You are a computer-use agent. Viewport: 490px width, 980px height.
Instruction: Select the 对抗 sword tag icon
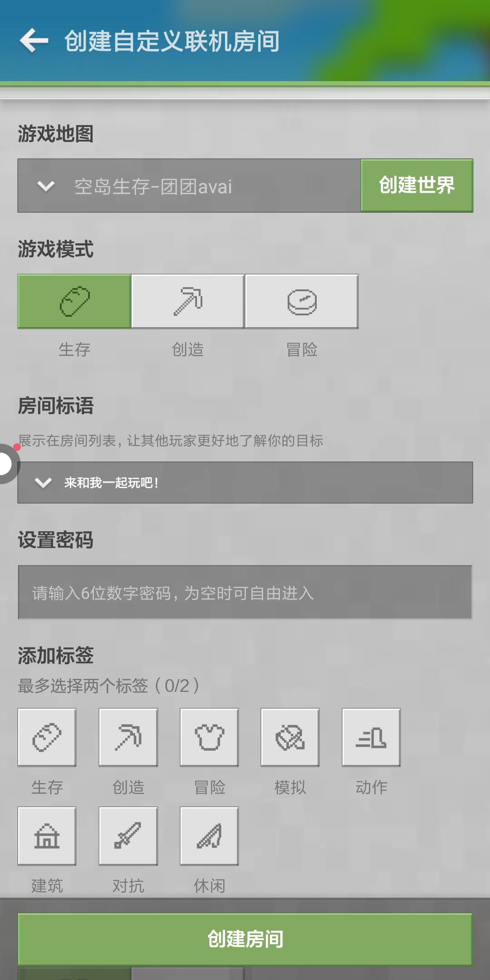tap(128, 836)
